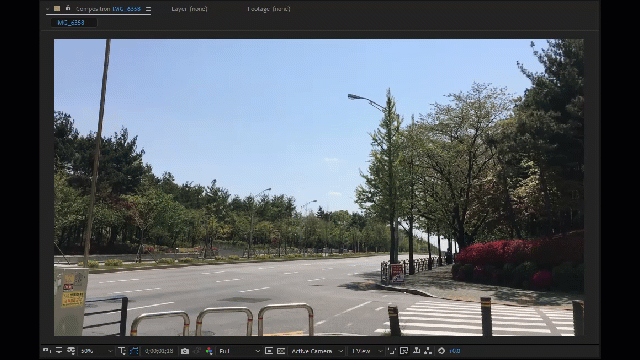Open the Composition panel menu icon

[148, 9]
